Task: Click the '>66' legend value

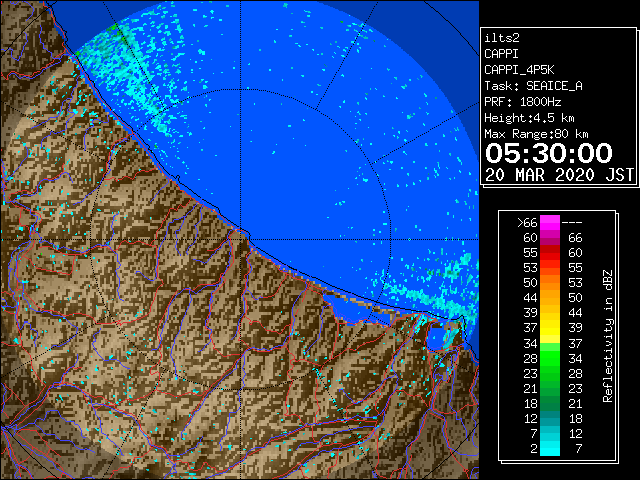Action: tap(527, 222)
